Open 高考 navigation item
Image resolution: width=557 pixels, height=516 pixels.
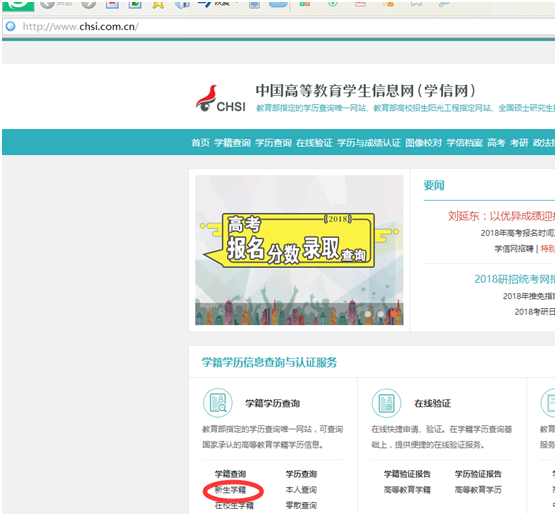496,143
